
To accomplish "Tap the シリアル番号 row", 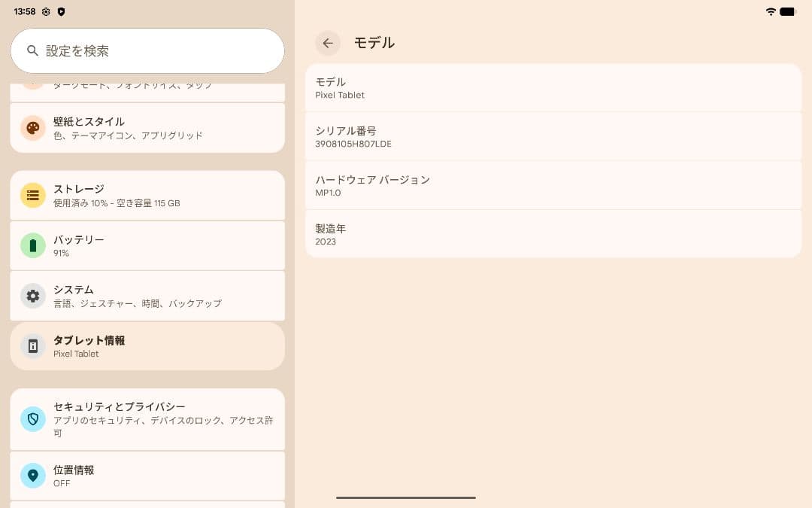I will pos(553,136).
